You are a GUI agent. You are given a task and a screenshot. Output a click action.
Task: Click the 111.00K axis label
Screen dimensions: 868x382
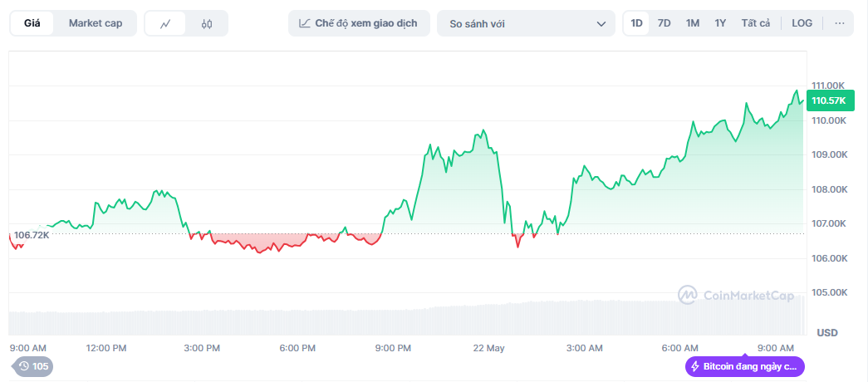click(x=829, y=86)
